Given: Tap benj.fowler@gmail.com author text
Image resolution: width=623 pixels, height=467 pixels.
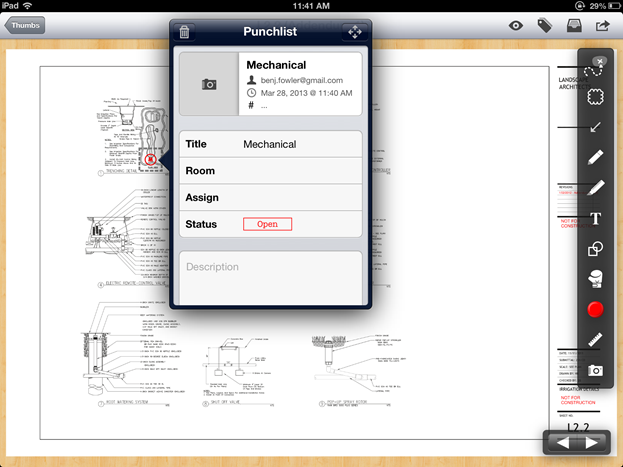Looking at the screenshot, I should [302, 80].
